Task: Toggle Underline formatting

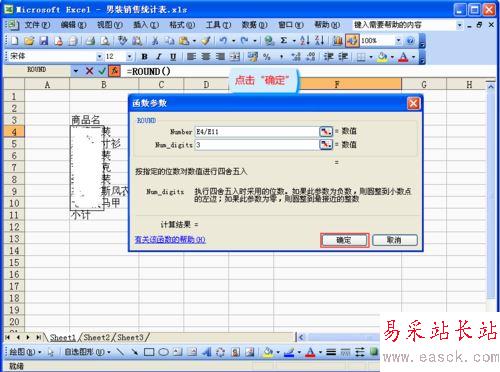Action: (173, 57)
